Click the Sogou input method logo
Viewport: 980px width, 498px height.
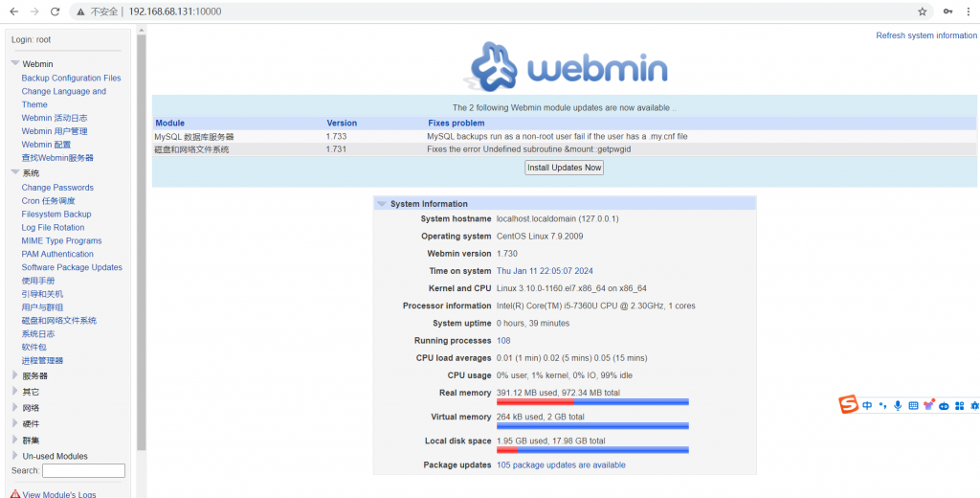[849, 405]
